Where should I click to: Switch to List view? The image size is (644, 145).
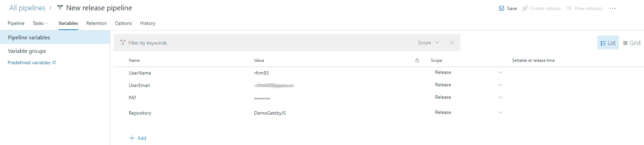pyautogui.click(x=608, y=43)
